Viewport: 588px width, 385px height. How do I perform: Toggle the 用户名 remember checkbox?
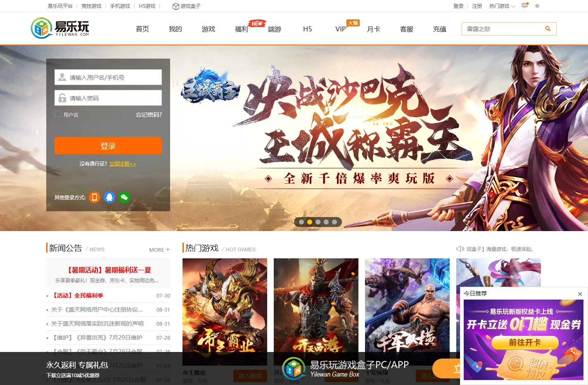pos(58,114)
